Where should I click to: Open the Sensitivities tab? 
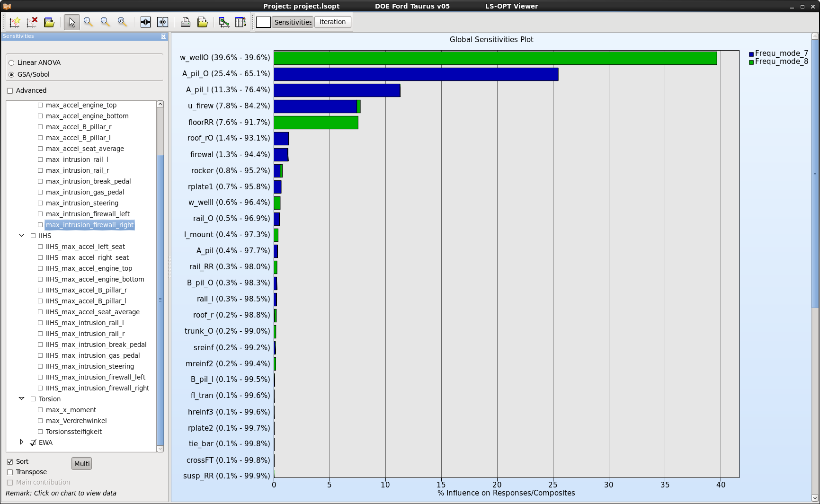pos(293,22)
